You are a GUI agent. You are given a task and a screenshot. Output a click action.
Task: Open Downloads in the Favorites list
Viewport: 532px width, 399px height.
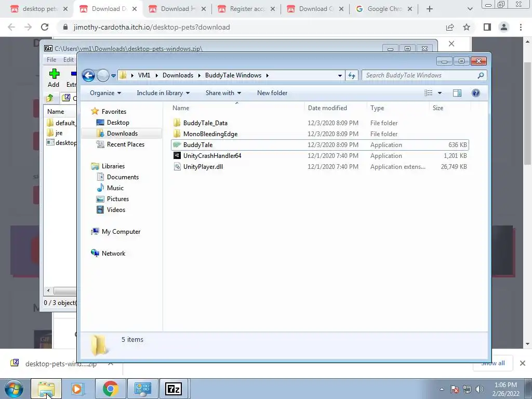[x=122, y=134]
